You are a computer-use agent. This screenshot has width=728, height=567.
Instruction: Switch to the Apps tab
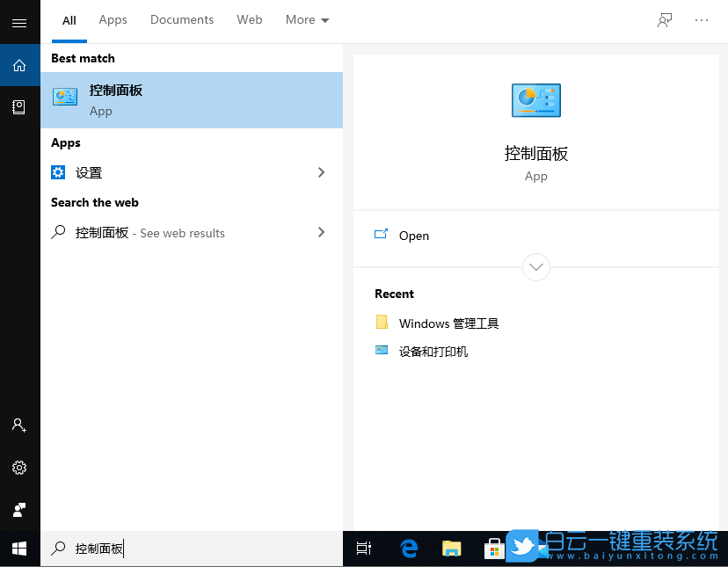click(113, 19)
